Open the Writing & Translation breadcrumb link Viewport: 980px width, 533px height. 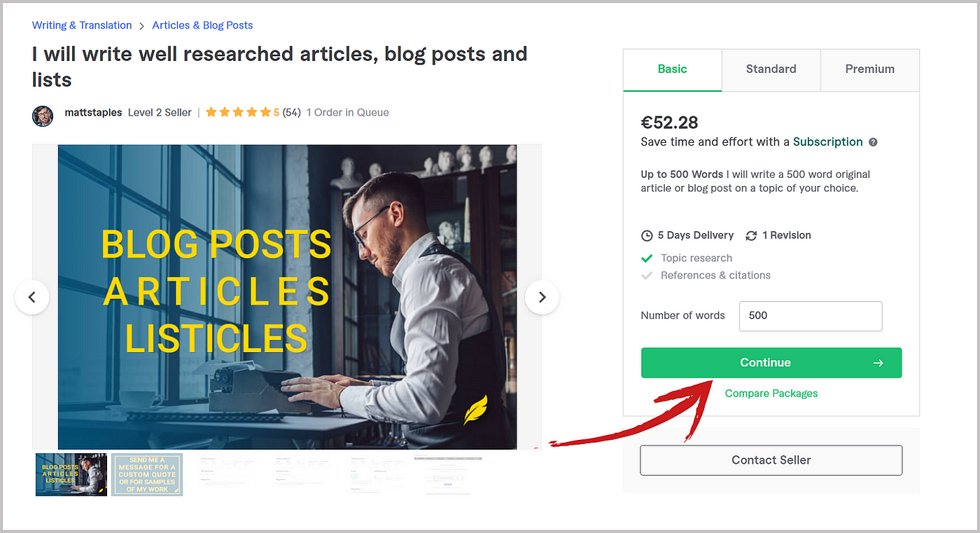click(82, 25)
